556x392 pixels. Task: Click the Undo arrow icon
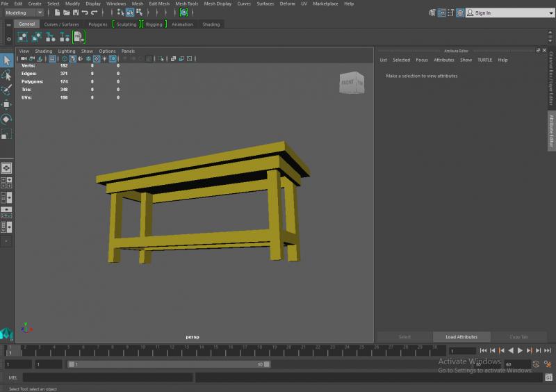point(84,13)
